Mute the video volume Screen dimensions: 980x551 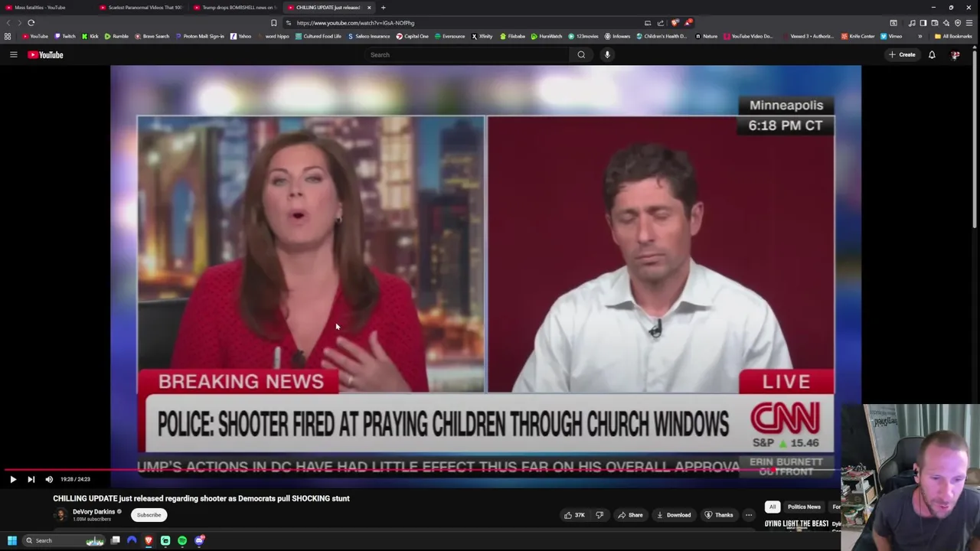[x=49, y=479]
